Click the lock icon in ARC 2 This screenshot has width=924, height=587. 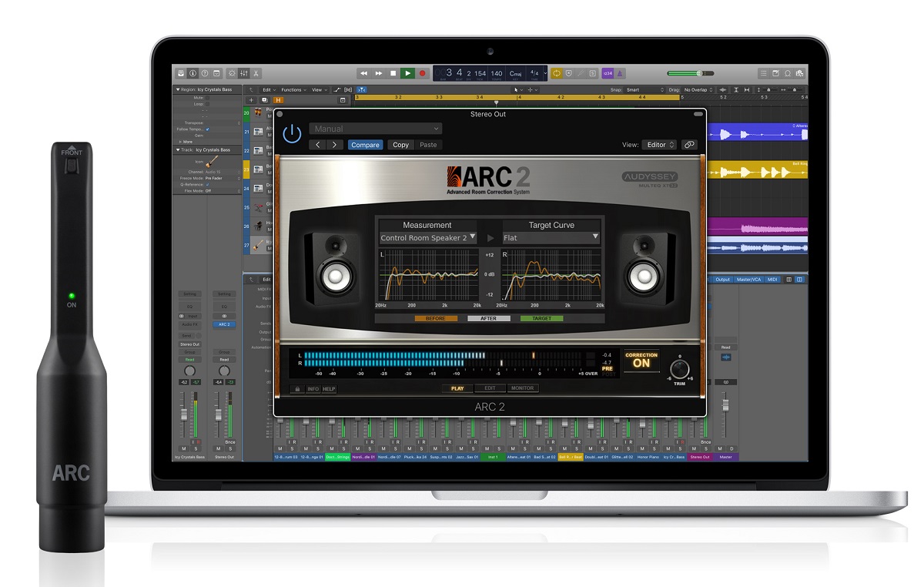(x=296, y=389)
